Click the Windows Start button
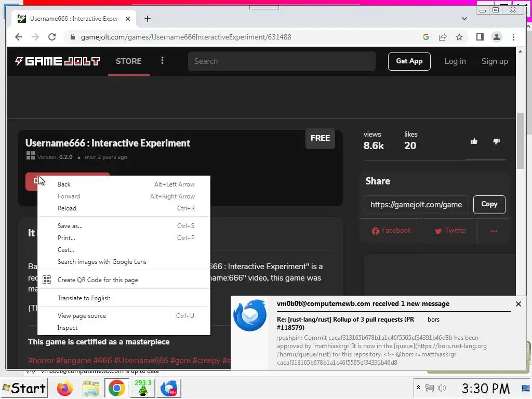 pyautogui.click(x=24, y=388)
